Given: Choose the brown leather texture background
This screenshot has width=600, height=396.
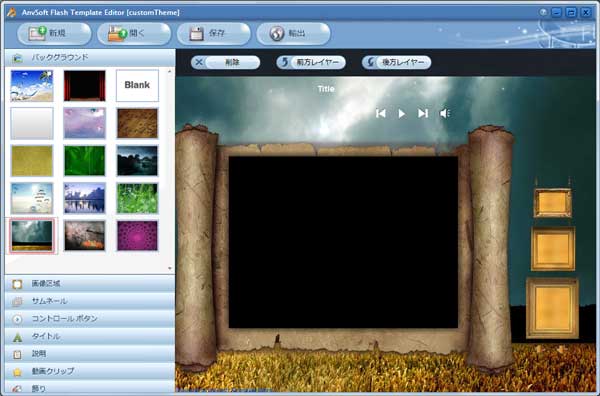Looking at the screenshot, I should 137,123.
